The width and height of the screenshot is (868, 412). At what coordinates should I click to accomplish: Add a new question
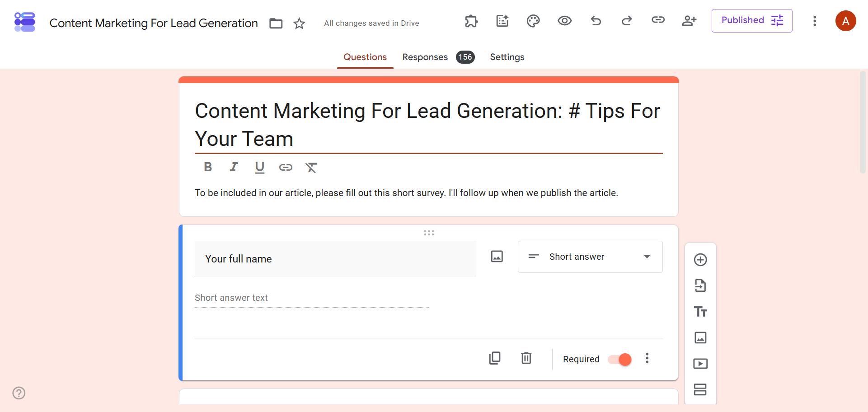coord(700,260)
